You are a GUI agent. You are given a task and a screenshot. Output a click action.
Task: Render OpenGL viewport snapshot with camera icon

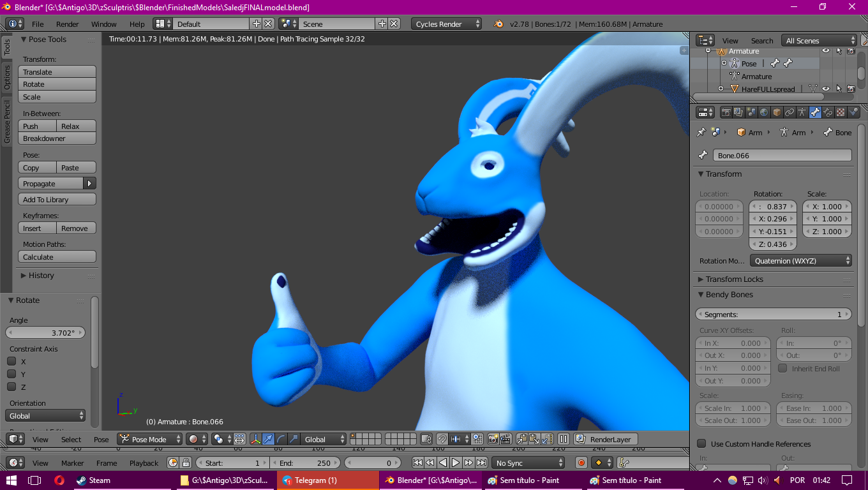click(x=493, y=439)
